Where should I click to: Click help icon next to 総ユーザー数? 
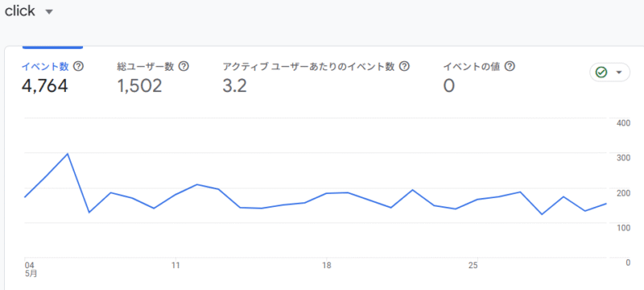click(x=184, y=66)
